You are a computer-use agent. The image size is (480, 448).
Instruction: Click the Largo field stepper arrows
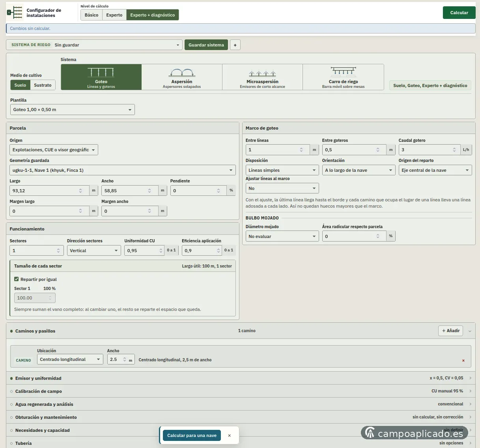point(80,191)
